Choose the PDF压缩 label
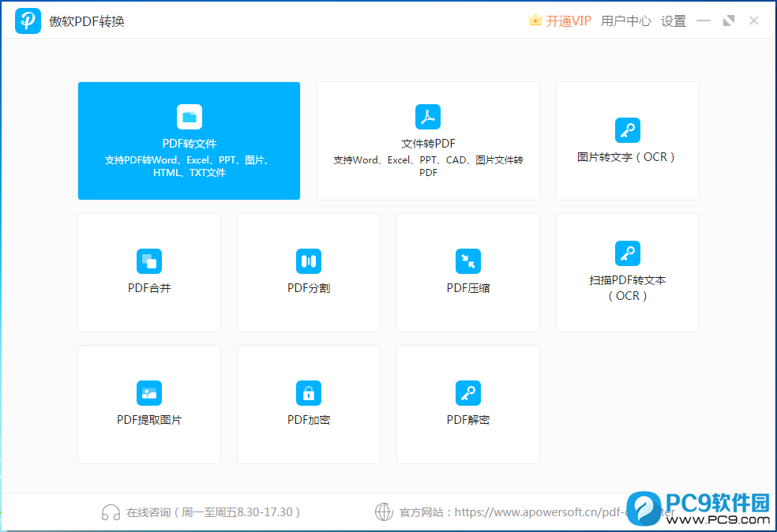Viewport: 777px width, 532px height. click(x=468, y=288)
